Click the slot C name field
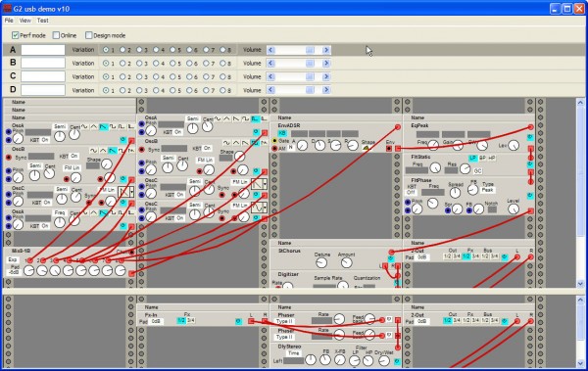The width and height of the screenshot is (588, 371). (43, 76)
